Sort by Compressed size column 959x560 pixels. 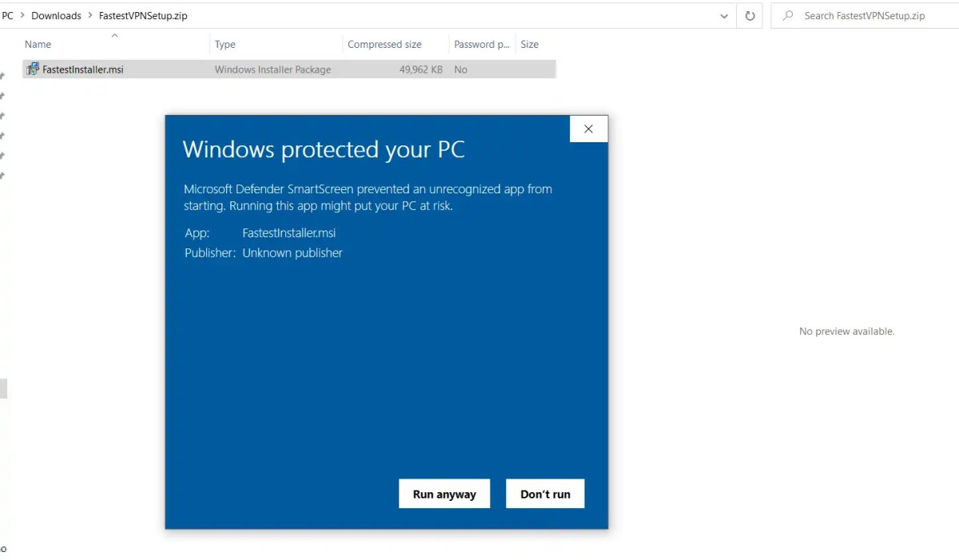point(384,45)
